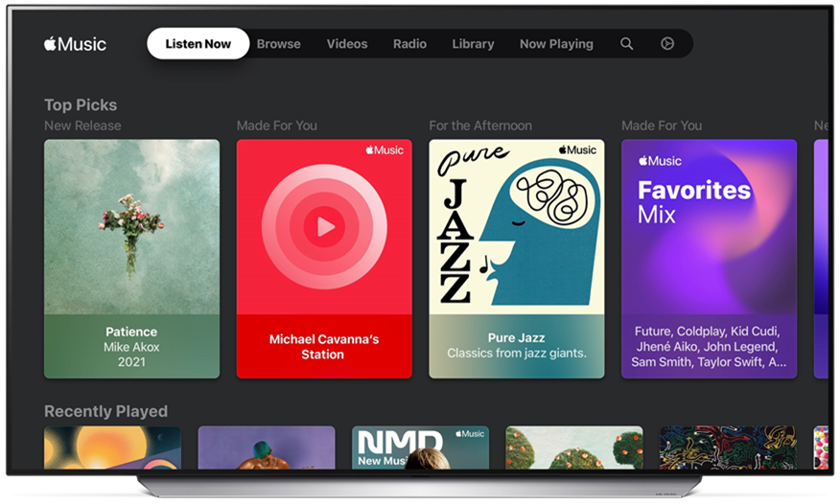840x504 pixels.
Task: Open the colorful squiggles recently played album
Action: 728,447
